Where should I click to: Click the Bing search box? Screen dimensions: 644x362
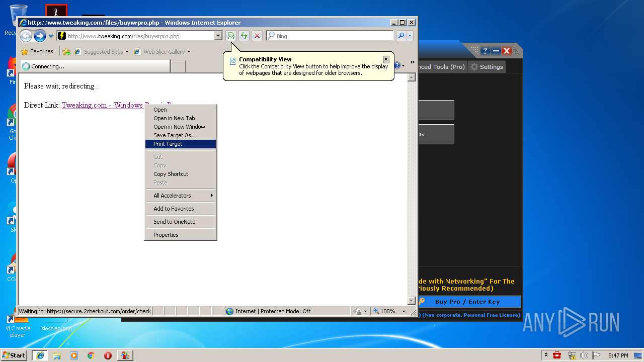coord(330,36)
